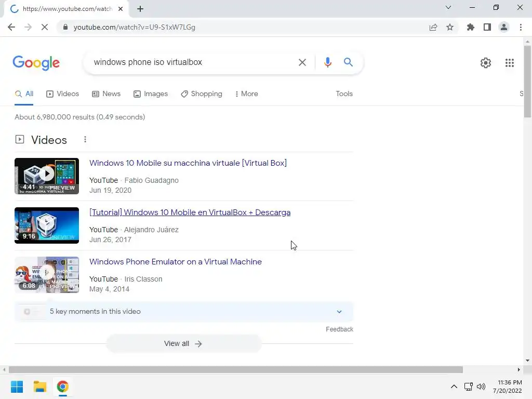532x399 pixels.
Task: Open the tab search chevron in the title bar
Action: click(448, 7)
